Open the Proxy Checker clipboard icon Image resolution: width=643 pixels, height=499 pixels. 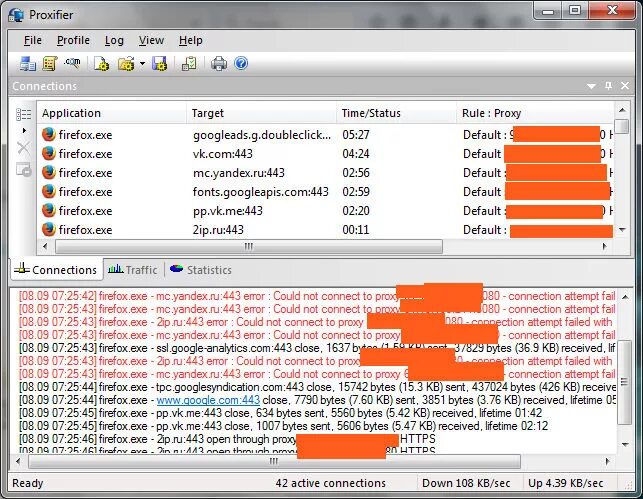189,64
